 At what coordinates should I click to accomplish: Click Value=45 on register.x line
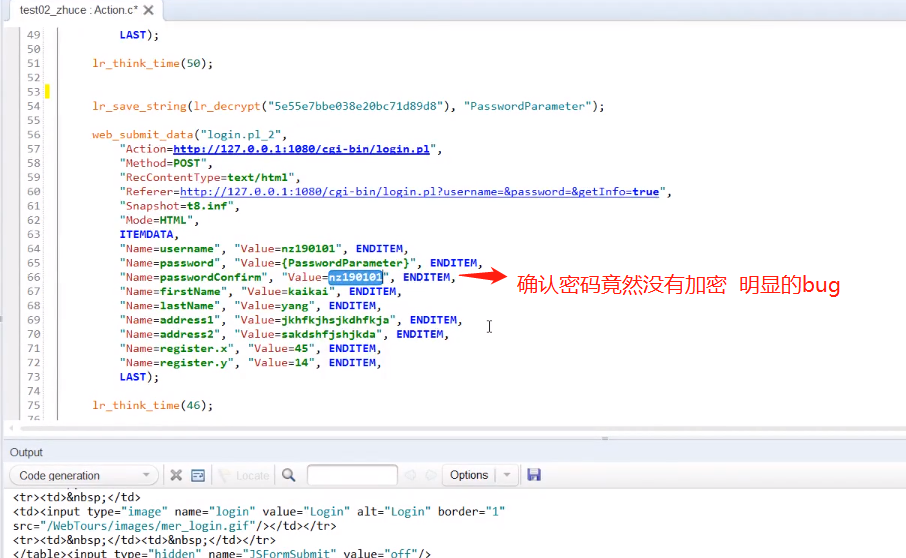pos(281,348)
